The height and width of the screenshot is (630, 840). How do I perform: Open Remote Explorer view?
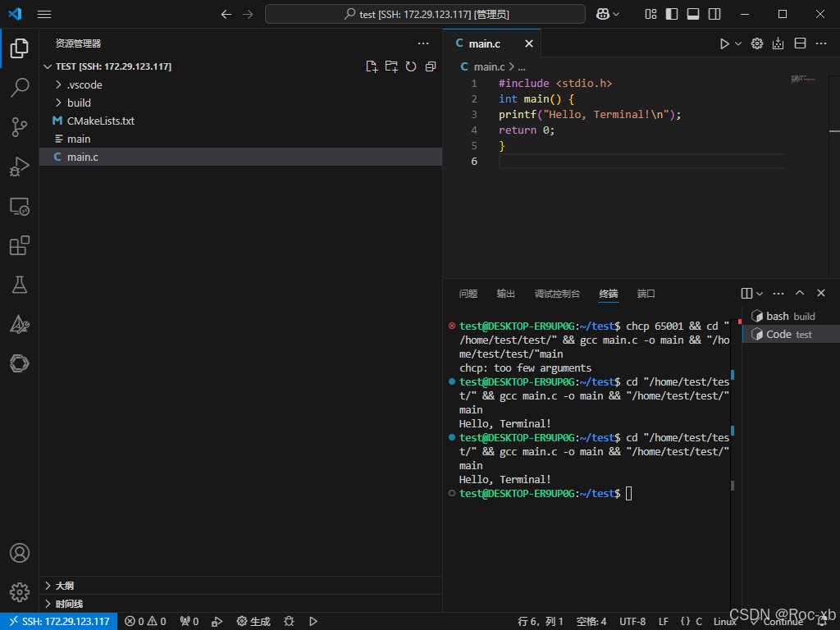(x=20, y=206)
